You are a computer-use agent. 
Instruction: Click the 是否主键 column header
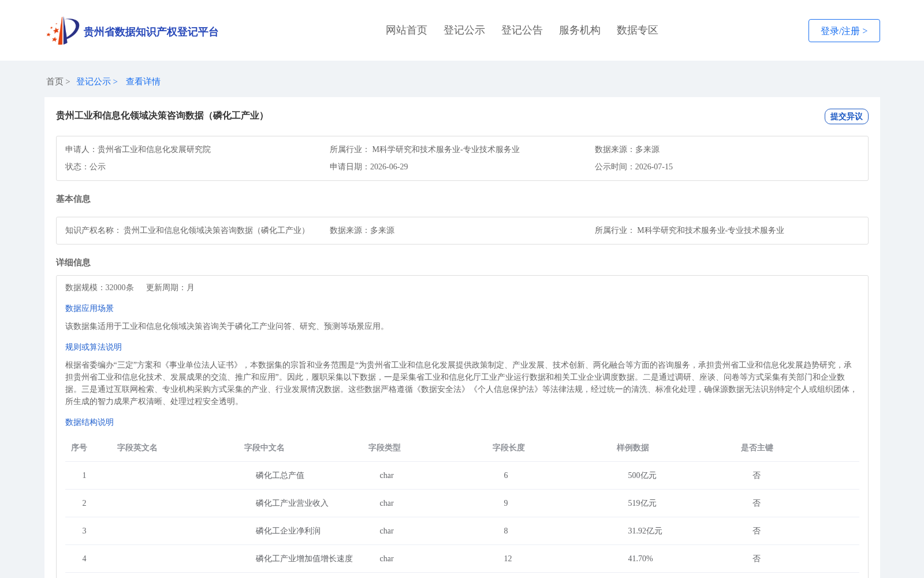pyautogui.click(x=757, y=447)
